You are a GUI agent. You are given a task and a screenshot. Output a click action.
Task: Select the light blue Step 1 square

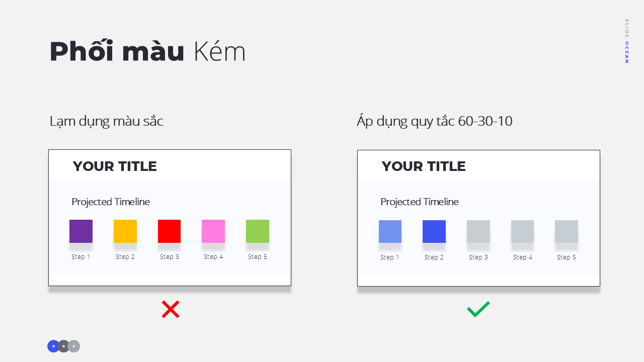click(x=390, y=232)
